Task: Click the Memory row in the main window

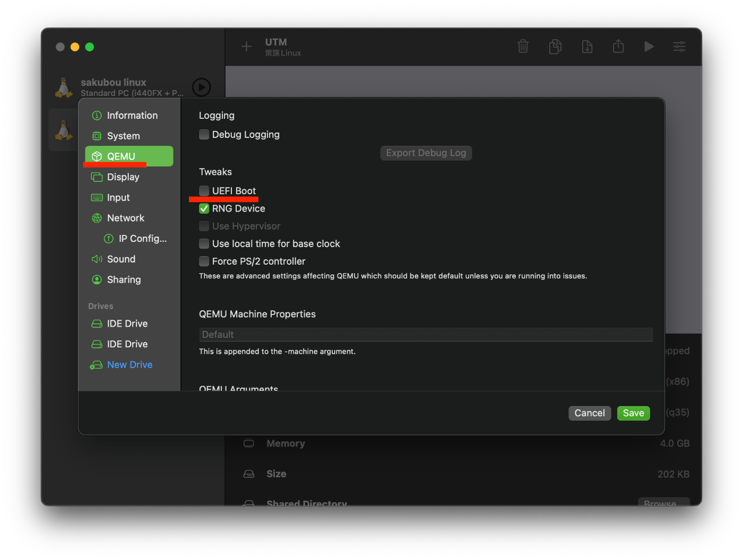Action: (466, 443)
